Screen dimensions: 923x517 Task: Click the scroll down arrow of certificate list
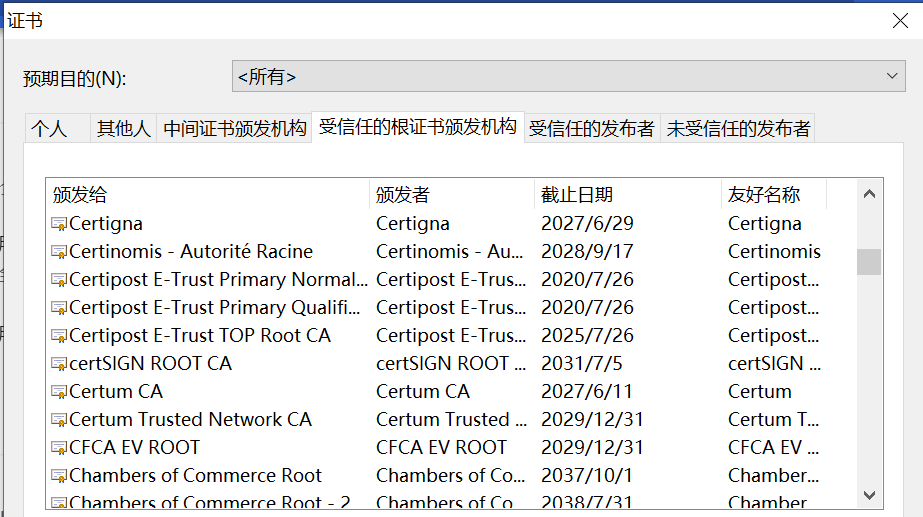[869, 495]
